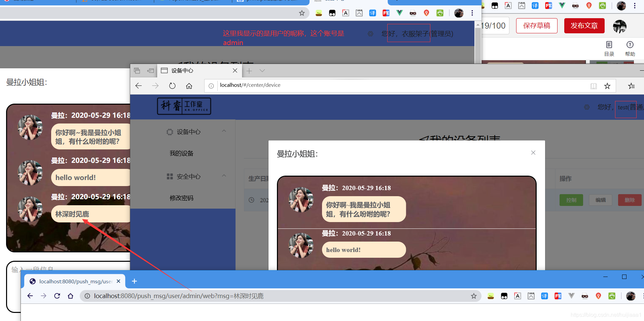Viewport: 644px width, 321px height.
Task: Click the 发布文章 publish button
Action: 584,26
